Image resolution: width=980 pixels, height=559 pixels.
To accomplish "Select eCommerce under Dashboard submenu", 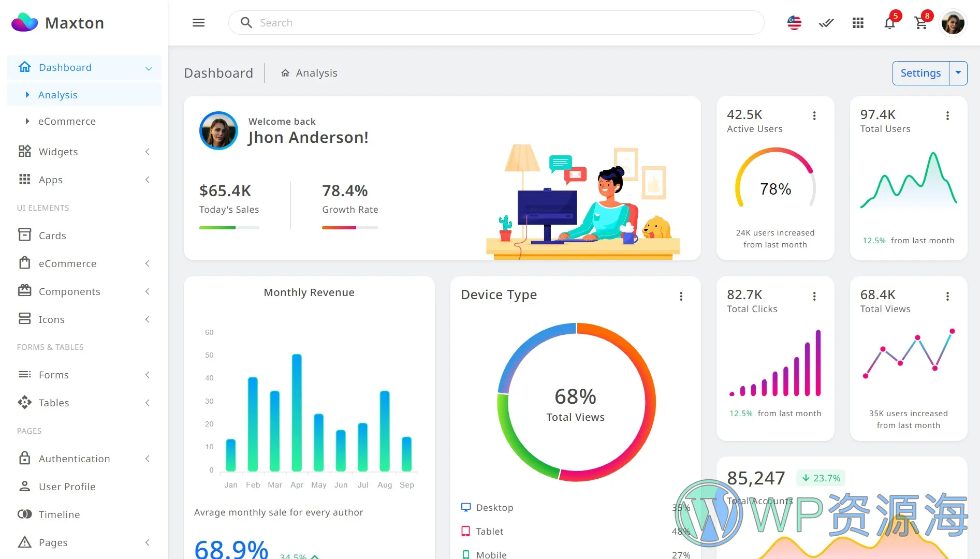I will [67, 121].
